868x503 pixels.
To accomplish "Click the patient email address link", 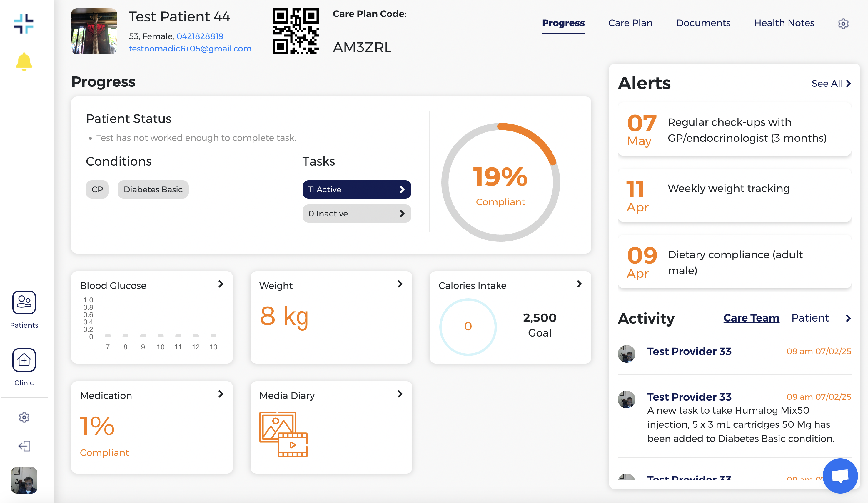I will point(190,49).
